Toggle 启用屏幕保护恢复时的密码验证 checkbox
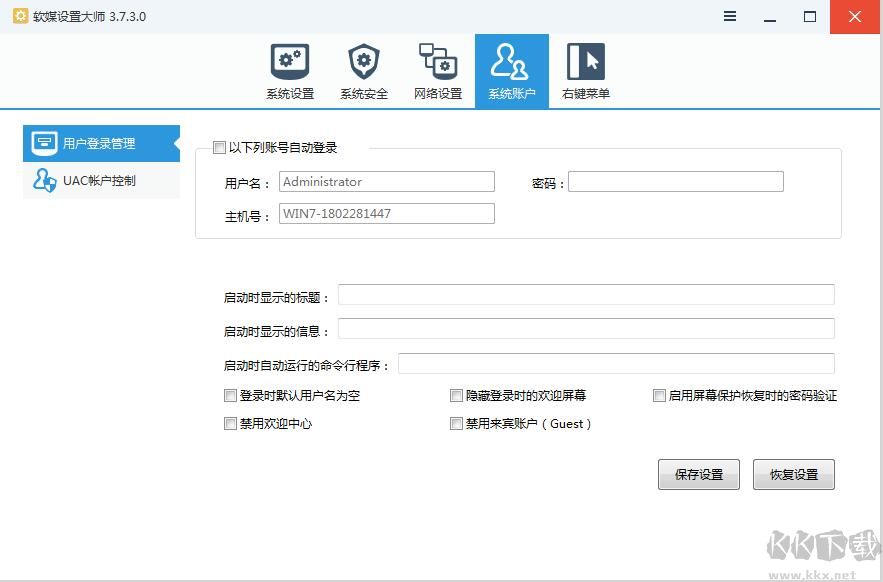 (659, 395)
